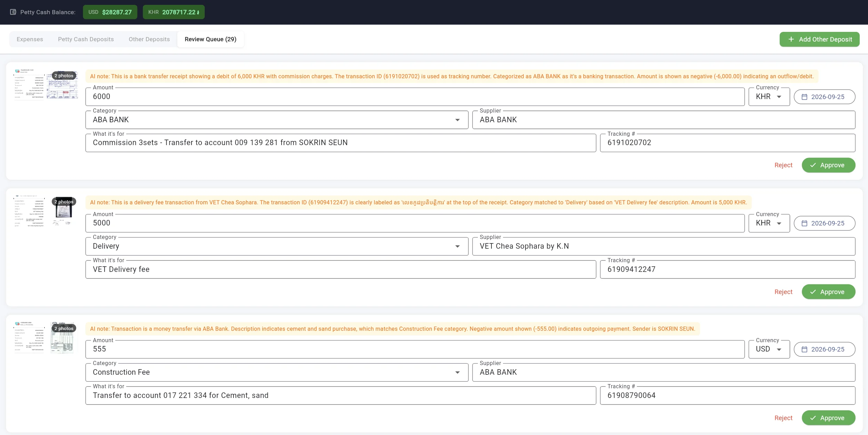This screenshot has width=868, height=435.
Task: Click the Supplier field VET Chea Sophara by K.N
Action: pos(664,246)
